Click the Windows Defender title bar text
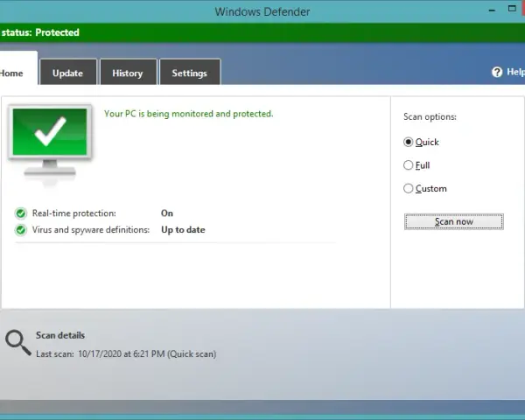The width and height of the screenshot is (525, 420). coord(262,11)
